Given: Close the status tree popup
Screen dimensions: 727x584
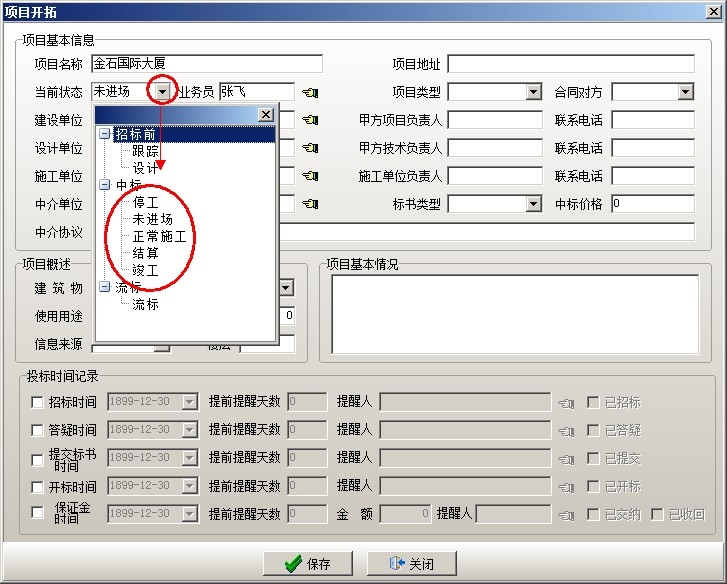Looking at the screenshot, I should (x=265, y=115).
